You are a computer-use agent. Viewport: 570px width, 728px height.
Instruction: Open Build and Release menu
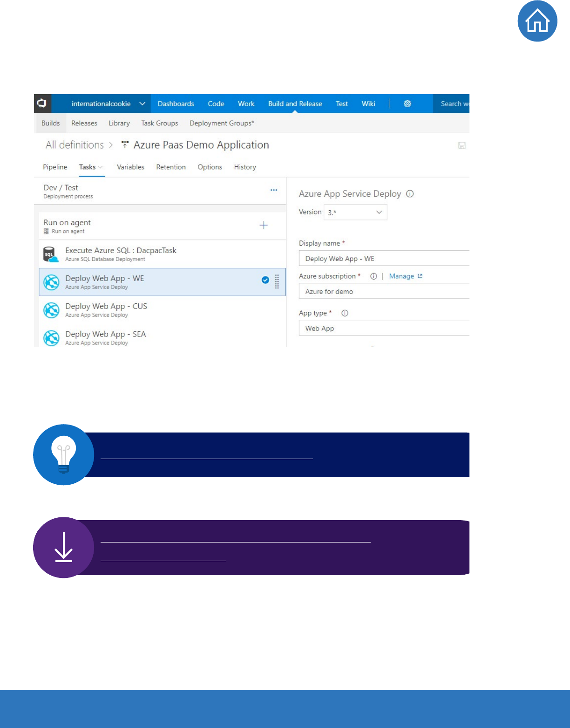(295, 104)
